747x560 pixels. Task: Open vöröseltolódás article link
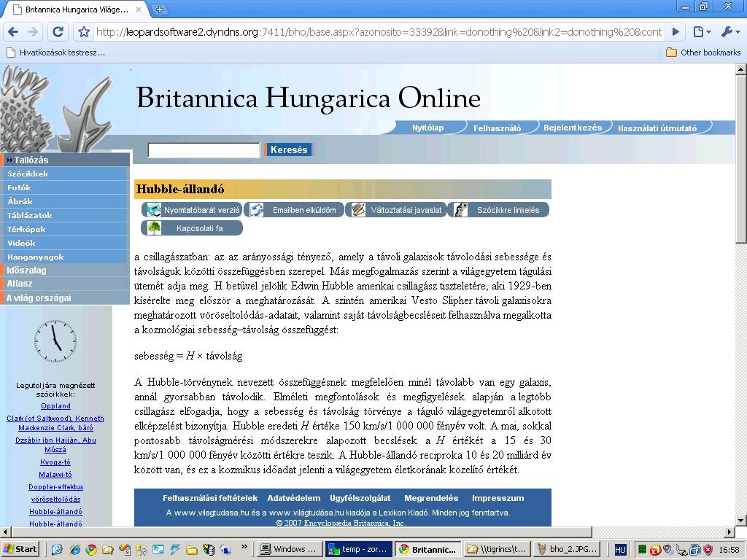[x=55, y=499]
